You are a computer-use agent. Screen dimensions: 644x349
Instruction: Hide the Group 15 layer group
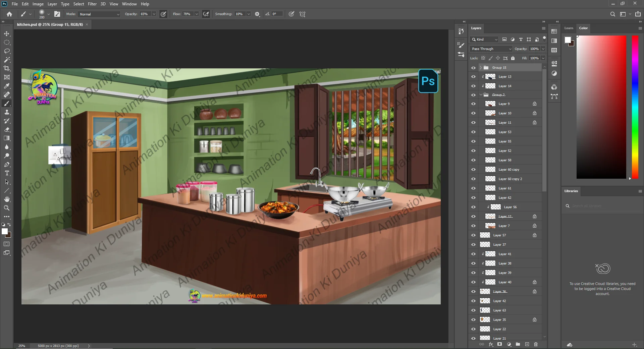point(473,68)
